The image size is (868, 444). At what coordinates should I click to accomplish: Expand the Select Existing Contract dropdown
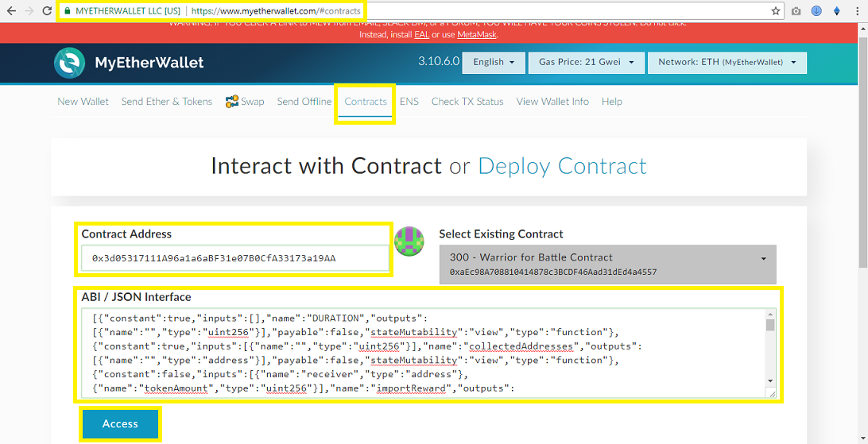(x=608, y=264)
